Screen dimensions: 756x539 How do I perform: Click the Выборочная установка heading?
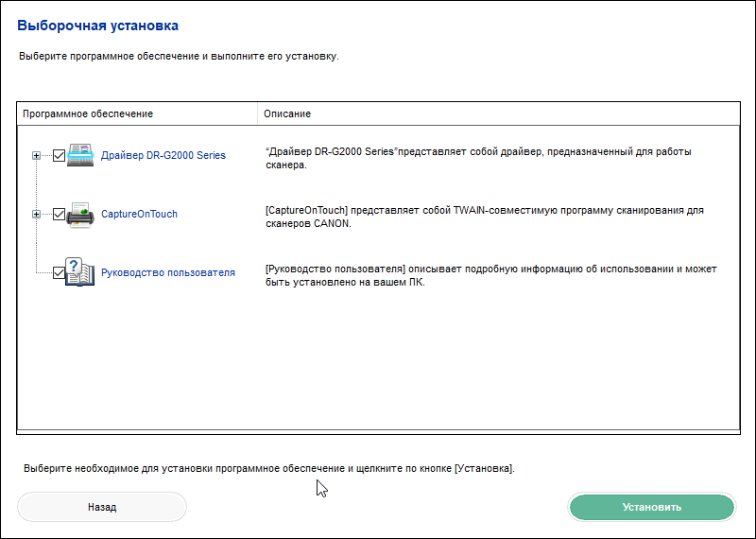tap(98, 26)
